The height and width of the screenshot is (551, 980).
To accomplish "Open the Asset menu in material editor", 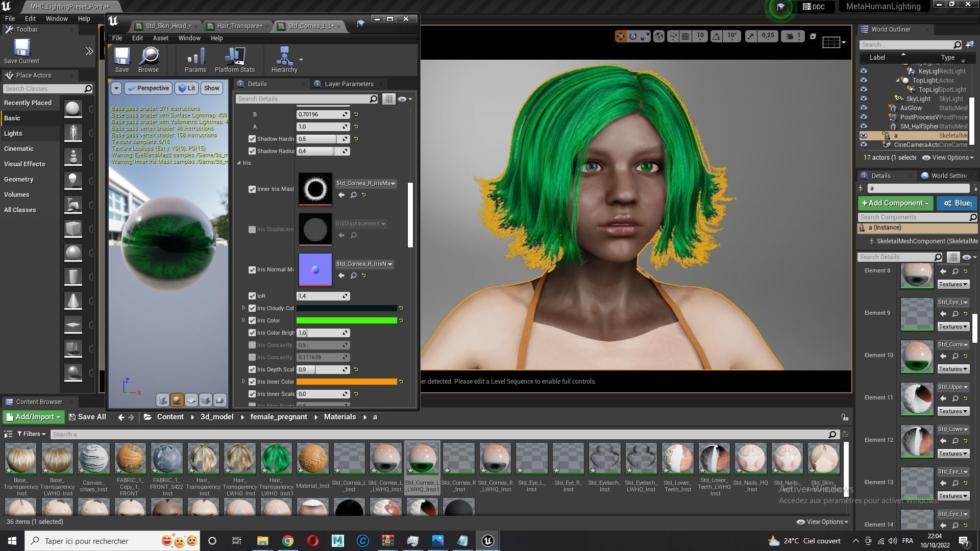I will pos(160,38).
